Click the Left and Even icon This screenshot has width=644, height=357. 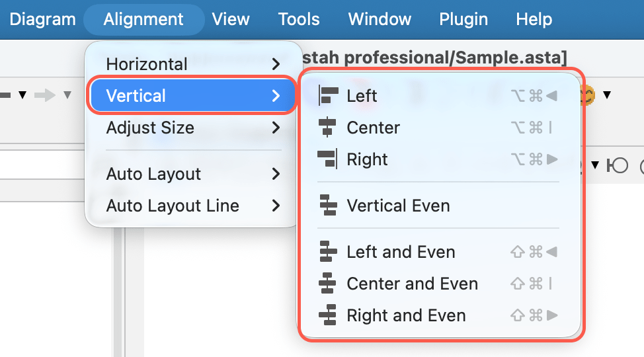328,252
